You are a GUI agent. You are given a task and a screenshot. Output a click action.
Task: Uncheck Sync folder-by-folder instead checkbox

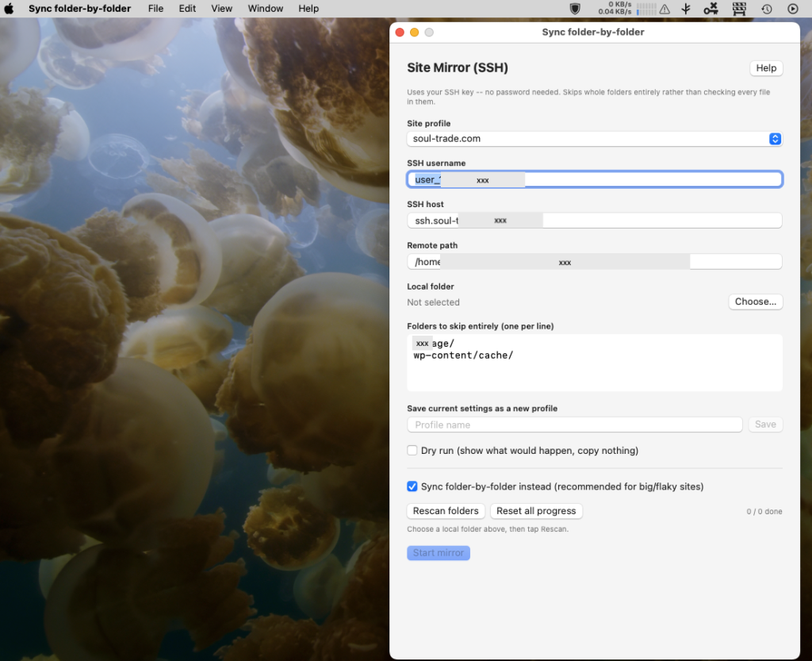pos(412,486)
